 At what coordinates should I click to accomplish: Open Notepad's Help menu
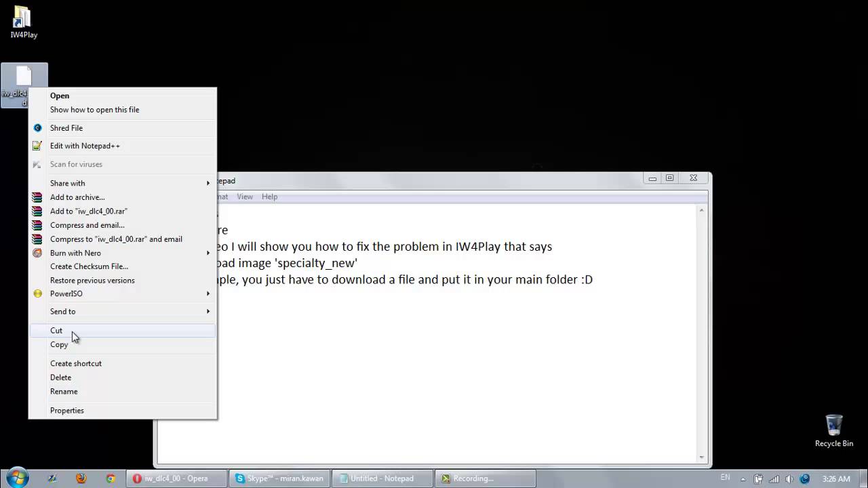click(269, 197)
